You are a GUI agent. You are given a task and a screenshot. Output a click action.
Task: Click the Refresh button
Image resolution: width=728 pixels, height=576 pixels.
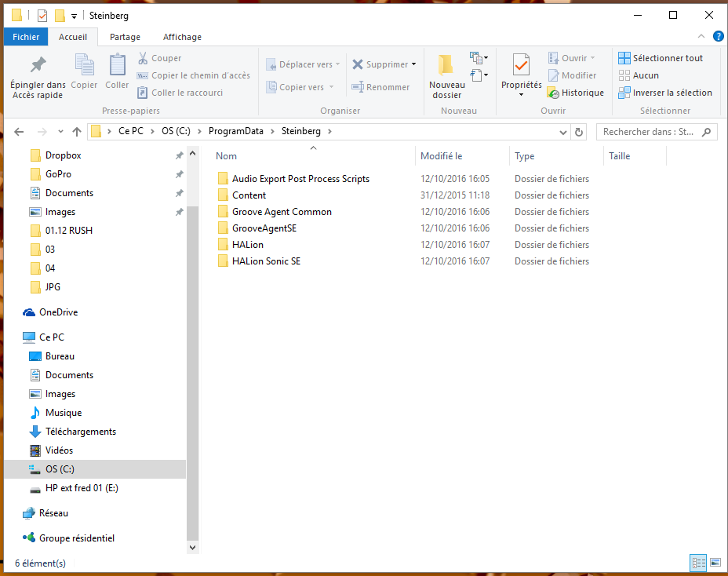578,133
